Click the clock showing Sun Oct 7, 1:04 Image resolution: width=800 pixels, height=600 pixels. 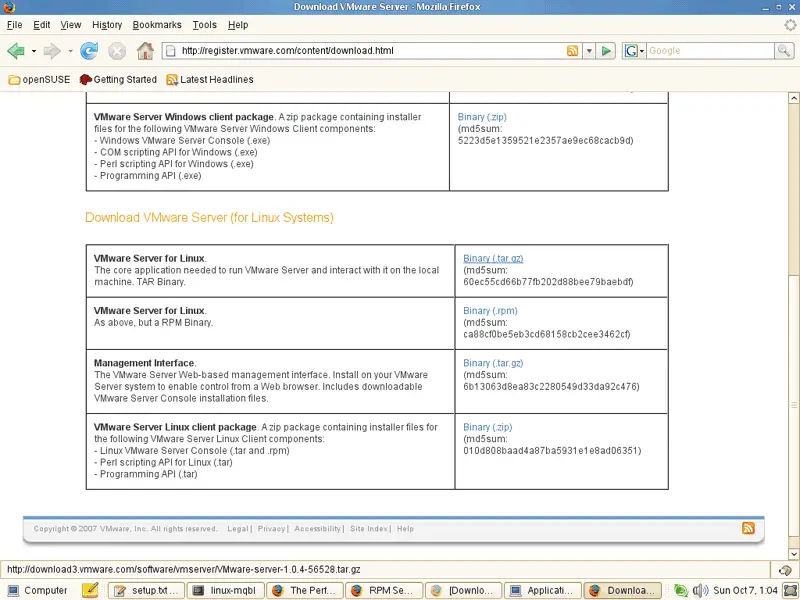(745, 590)
